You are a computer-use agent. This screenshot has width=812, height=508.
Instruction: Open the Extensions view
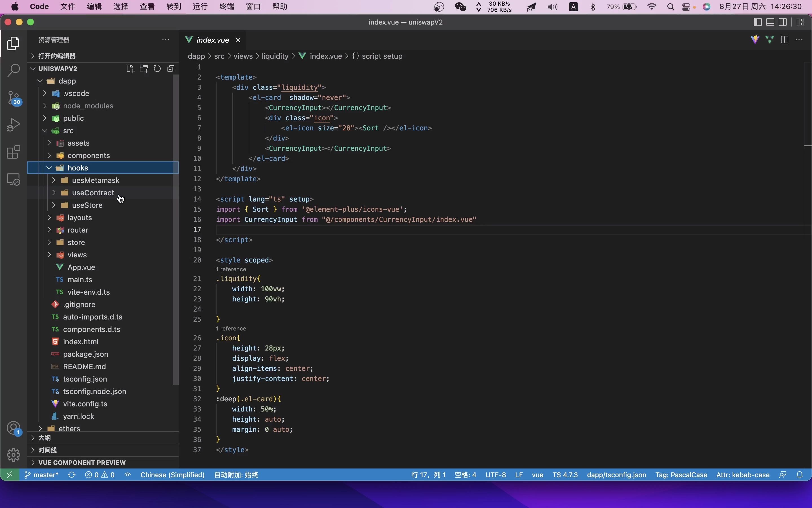(x=14, y=152)
